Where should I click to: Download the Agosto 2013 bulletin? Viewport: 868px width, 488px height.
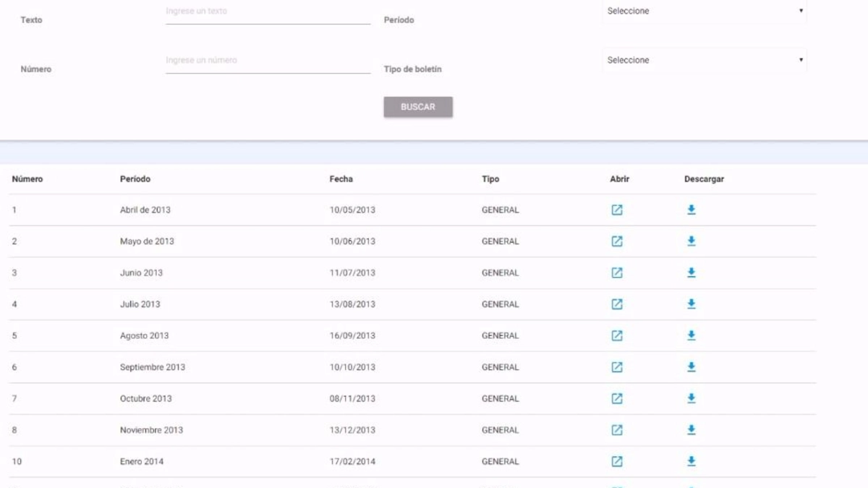click(x=691, y=335)
